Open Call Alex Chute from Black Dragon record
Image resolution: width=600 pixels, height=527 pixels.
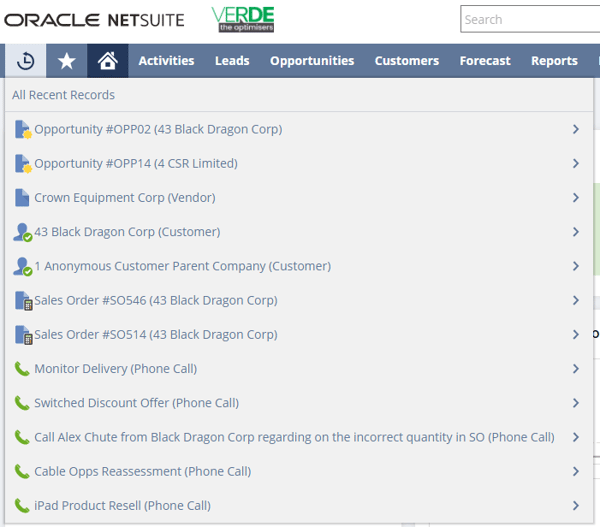pos(294,437)
